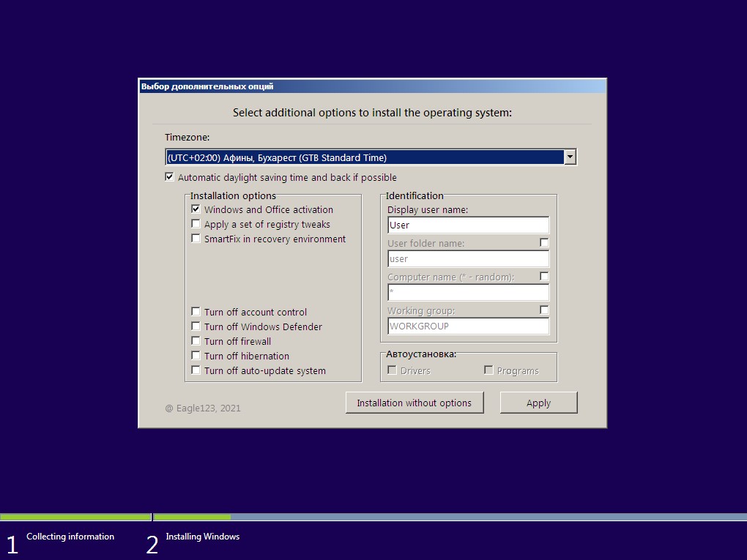
Task: Click the Computer name input field
Action: 468,292
